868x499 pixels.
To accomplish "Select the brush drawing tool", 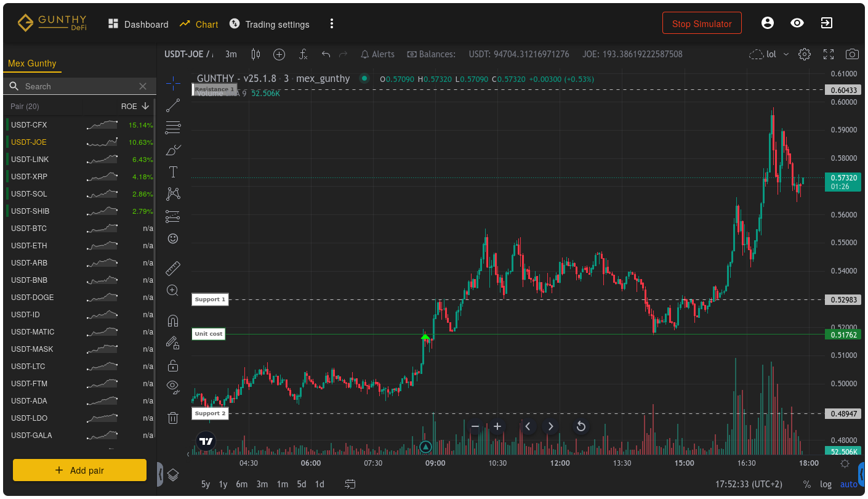I will pos(173,150).
